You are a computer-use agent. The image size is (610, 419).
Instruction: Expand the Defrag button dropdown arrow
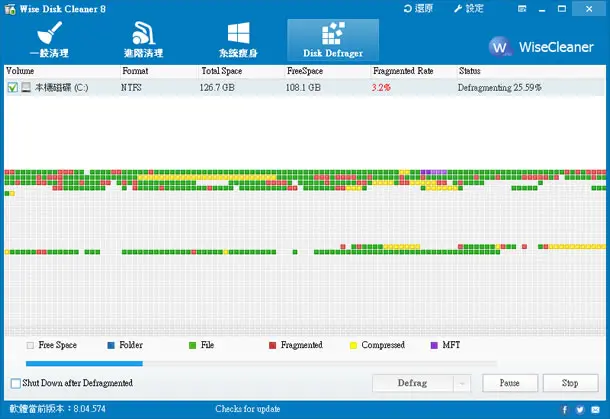[x=462, y=384]
